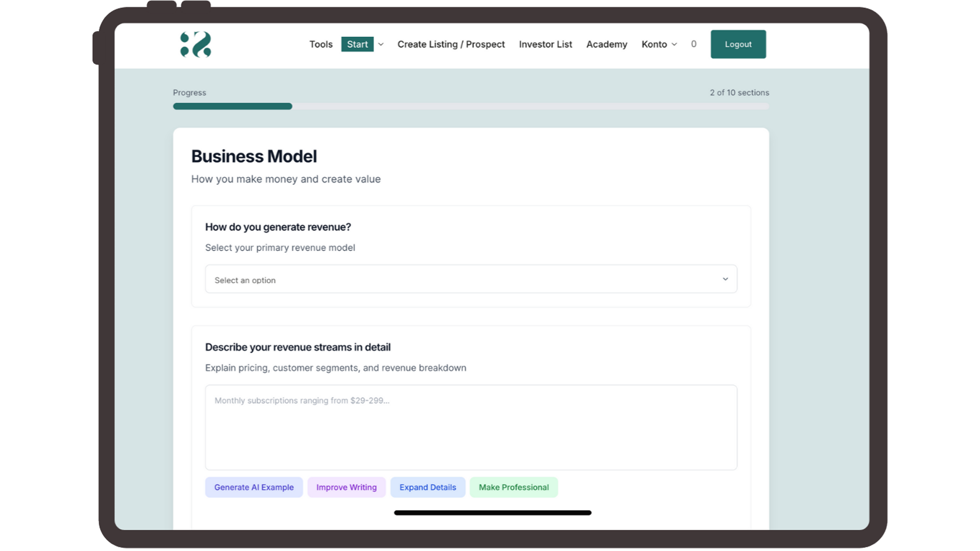Screen dimensions: 980x551
Task: Select the highlighted Start nav item
Action: click(x=357, y=44)
